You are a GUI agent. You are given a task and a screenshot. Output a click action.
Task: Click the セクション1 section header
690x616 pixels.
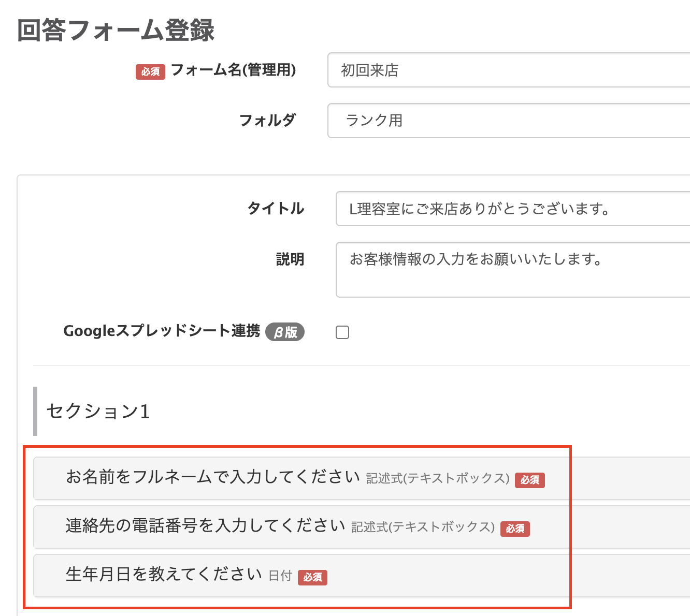97,412
